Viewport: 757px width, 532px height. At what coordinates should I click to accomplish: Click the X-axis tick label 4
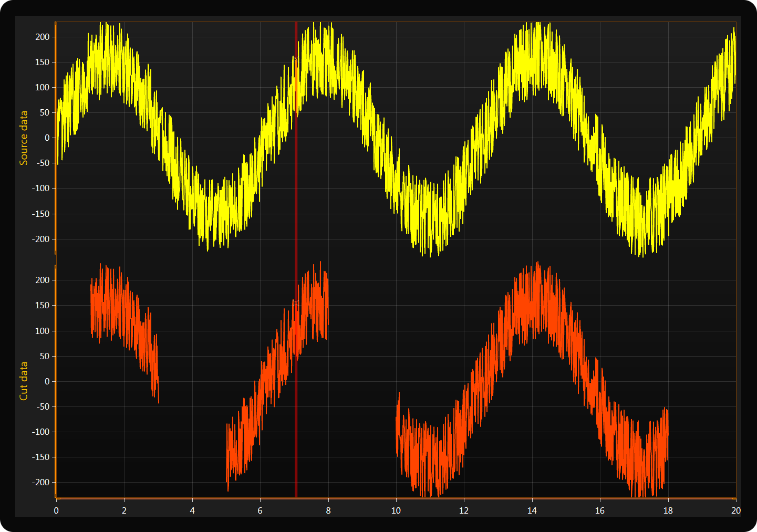click(x=192, y=511)
